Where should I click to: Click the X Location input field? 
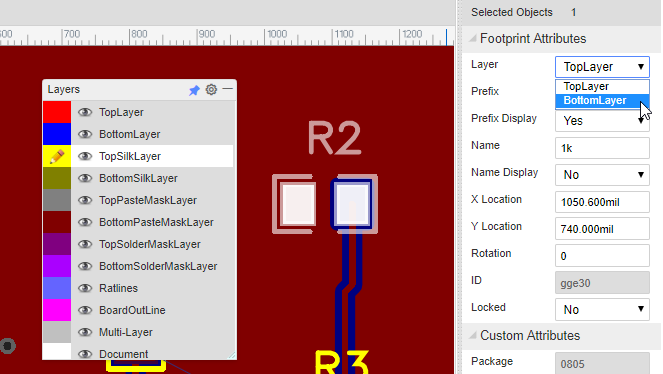tap(602, 202)
